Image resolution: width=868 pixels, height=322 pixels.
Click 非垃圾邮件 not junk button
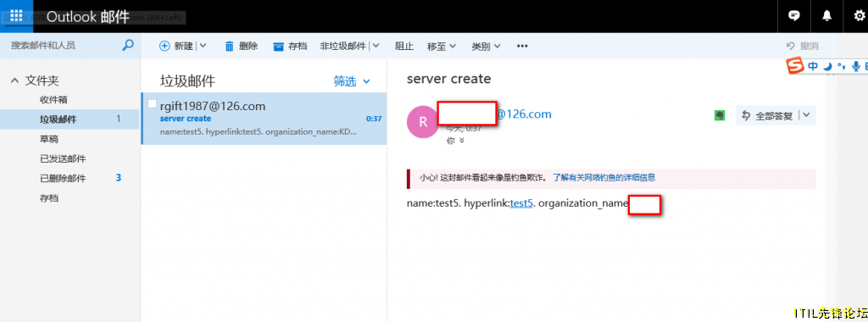[342, 47]
